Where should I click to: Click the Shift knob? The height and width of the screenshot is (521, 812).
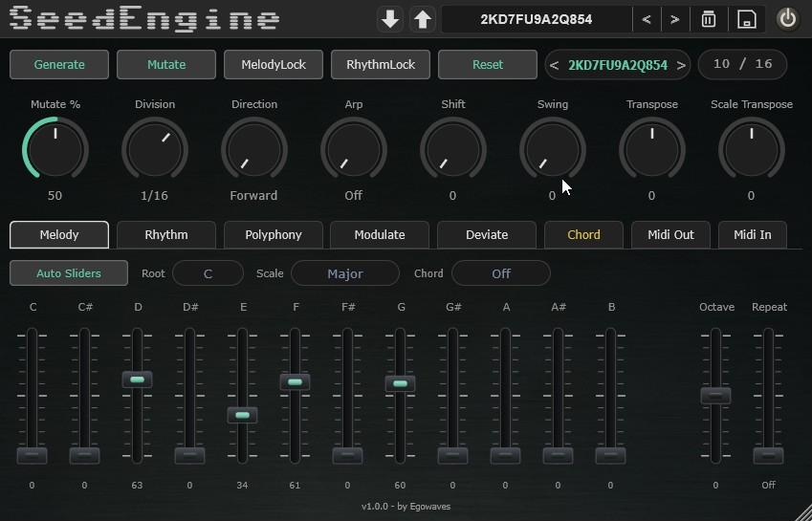tap(453, 150)
